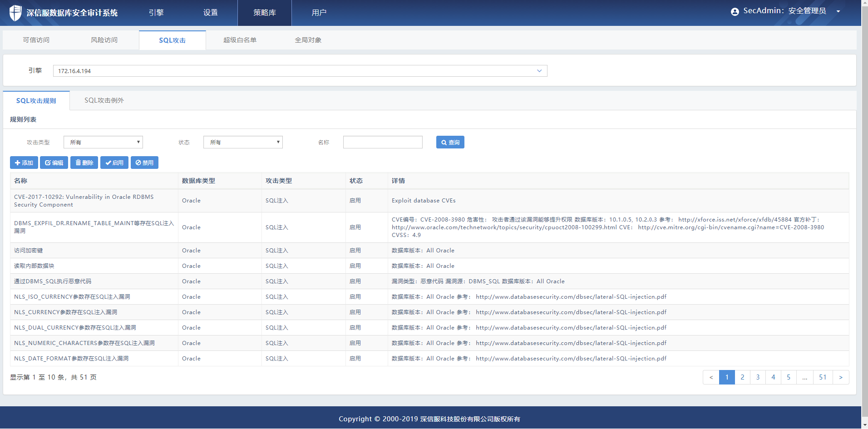The image size is (868, 429).
Task: Click the 名称 search input field
Action: click(x=383, y=143)
